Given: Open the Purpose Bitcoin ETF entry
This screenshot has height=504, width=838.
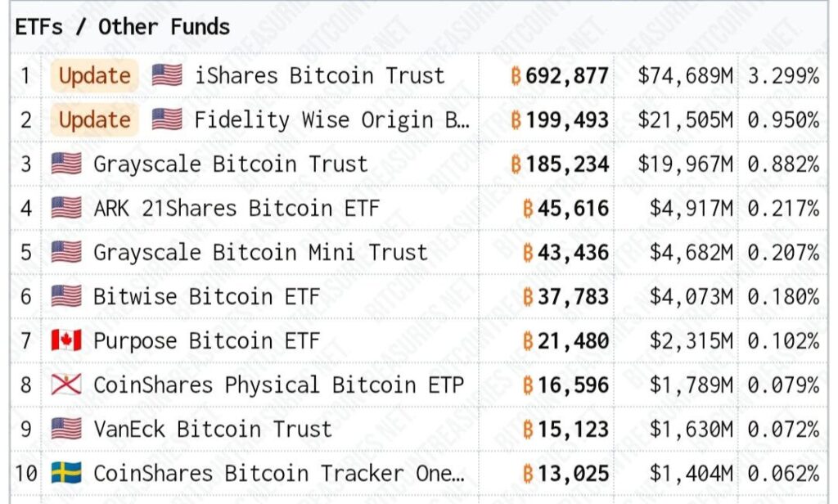Looking at the screenshot, I should click(x=206, y=340).
